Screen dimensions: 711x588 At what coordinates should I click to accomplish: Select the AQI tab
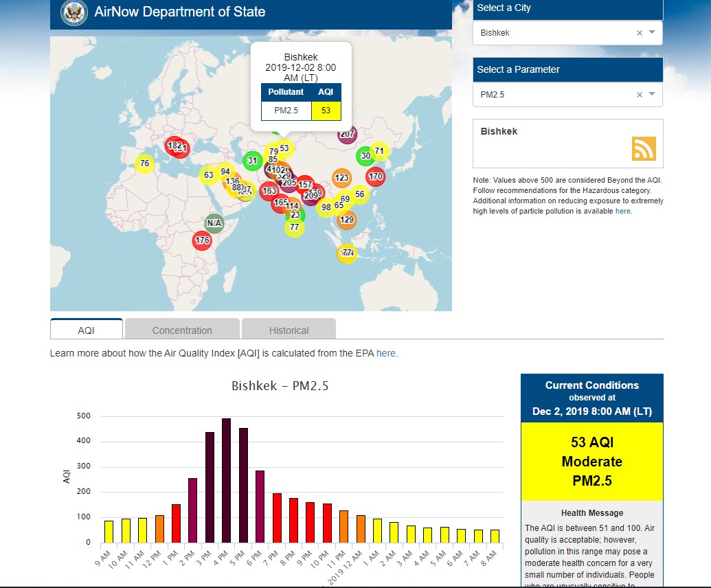(86, 330)
